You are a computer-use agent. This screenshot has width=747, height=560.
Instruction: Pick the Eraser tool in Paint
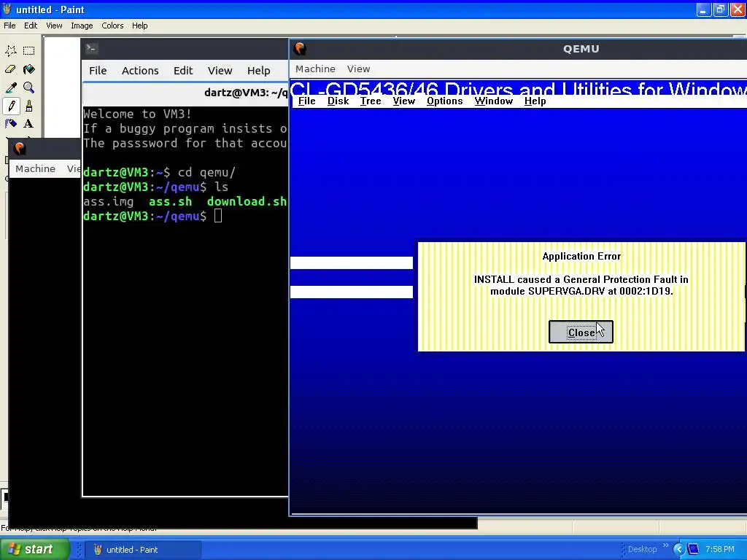click(11, 69)
